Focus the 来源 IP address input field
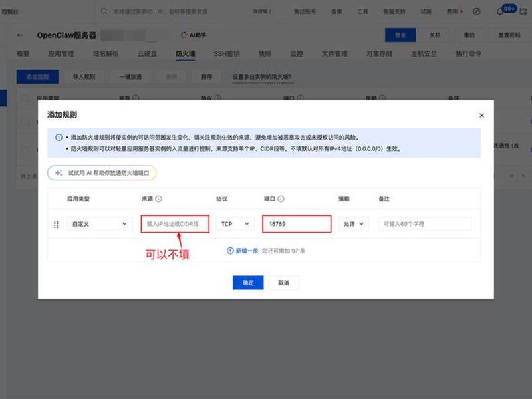Viewport: 532px width, 399px height. pos(175,224)
